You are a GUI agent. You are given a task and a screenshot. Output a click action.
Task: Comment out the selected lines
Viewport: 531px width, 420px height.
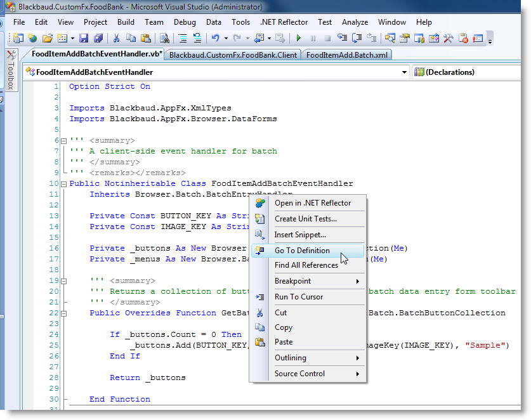point(183,38)
